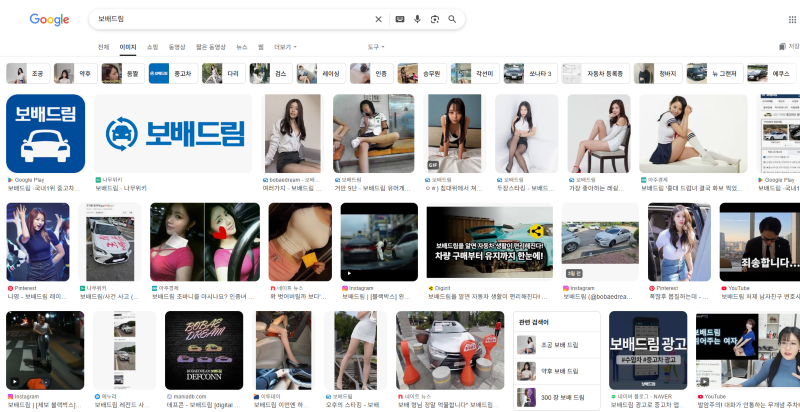The height and width of the screenshot is (412, 800).
Task: Switch to the 뉴스 tab
Action: pyautogui.click(x=242, y=47)
